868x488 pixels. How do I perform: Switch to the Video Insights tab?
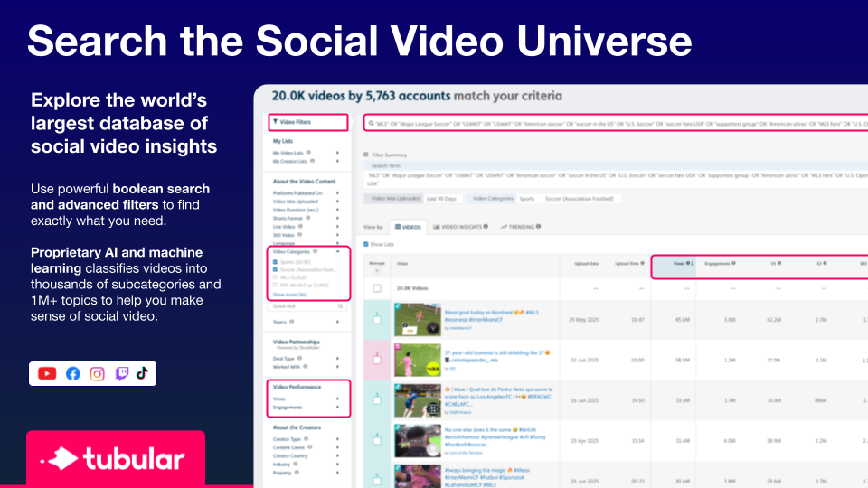point(460,227)
